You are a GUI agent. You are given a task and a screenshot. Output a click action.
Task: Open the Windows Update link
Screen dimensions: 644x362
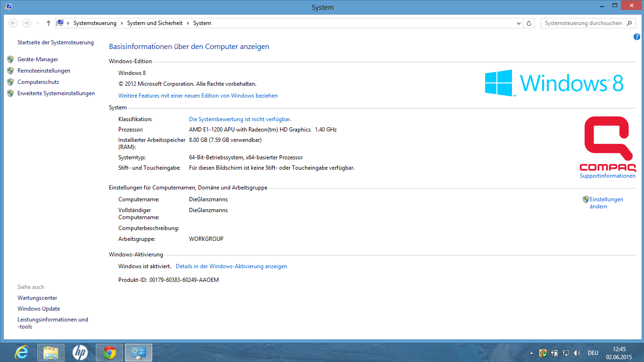[39, 309]
